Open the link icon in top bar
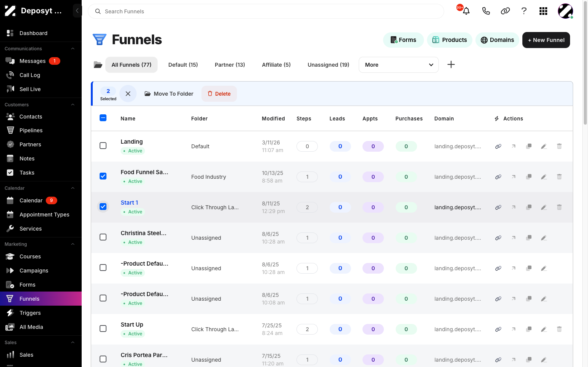The width and height of the screenshot is (588, 367). (x=505, y=11)
